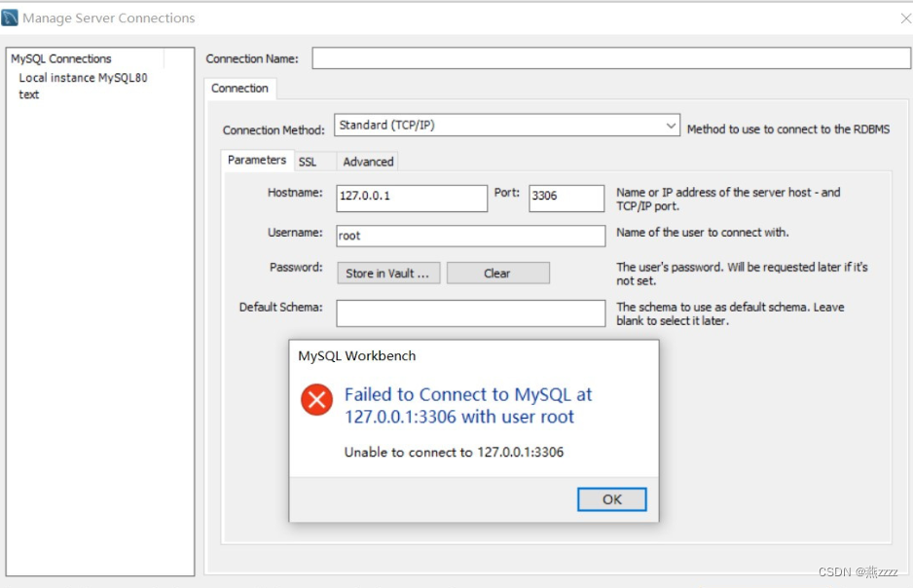
Task: Open the Advanced tab
Action: 367,162
